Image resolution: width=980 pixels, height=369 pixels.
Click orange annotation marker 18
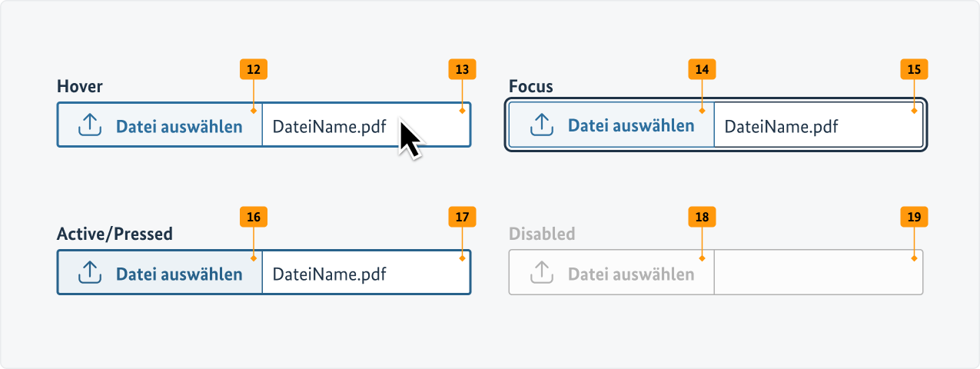click(x=702, y=217)
